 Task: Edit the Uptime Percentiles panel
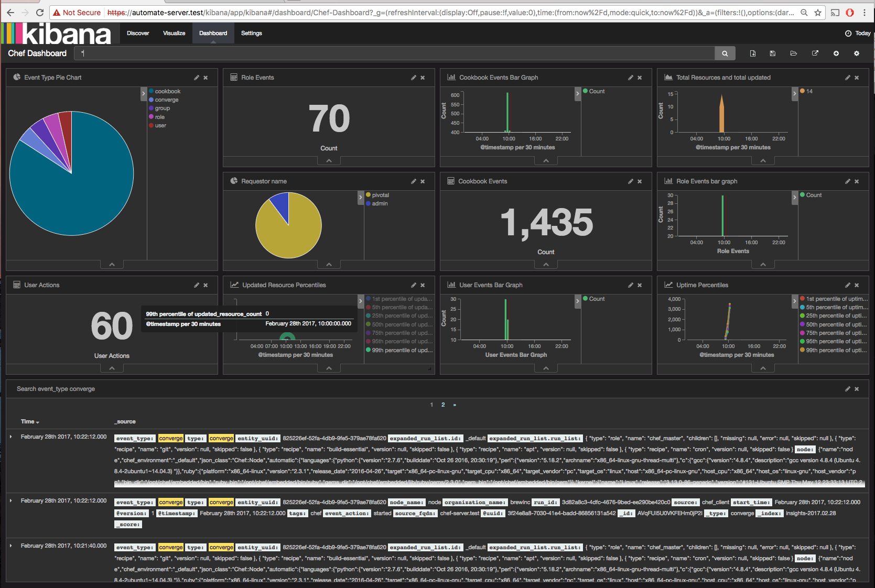point(848,285)
